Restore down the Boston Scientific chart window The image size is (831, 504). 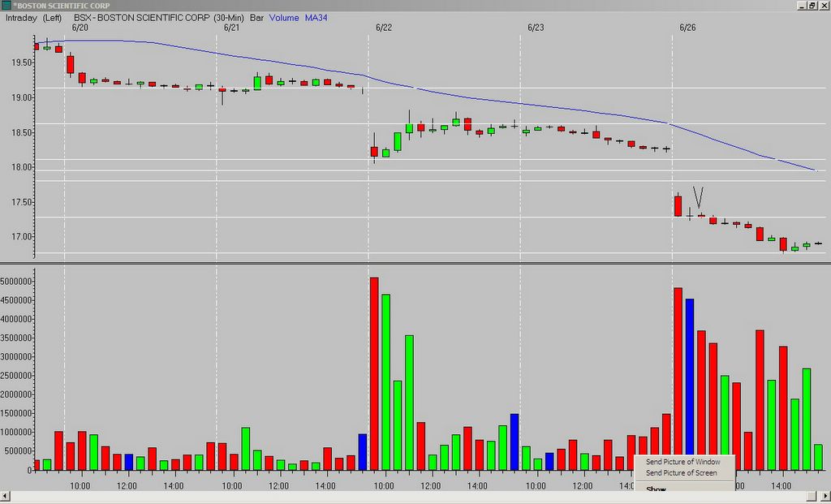tap(812, 6)
